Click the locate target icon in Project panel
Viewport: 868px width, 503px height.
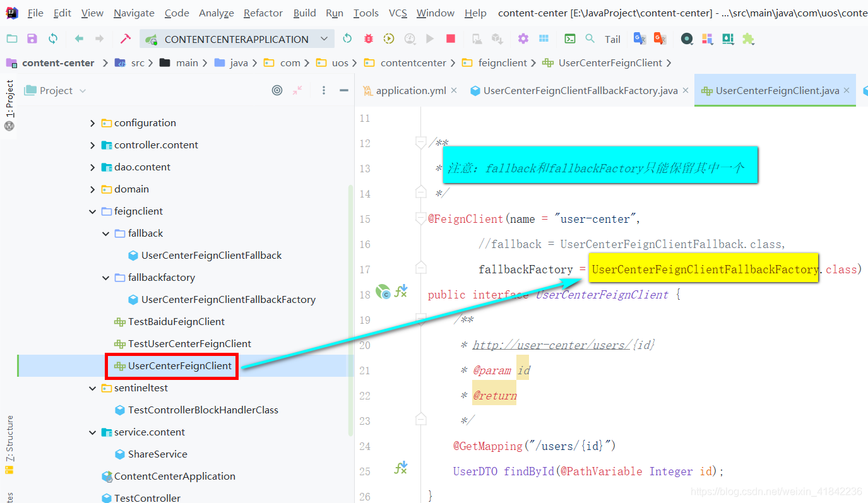pos(277,90)
